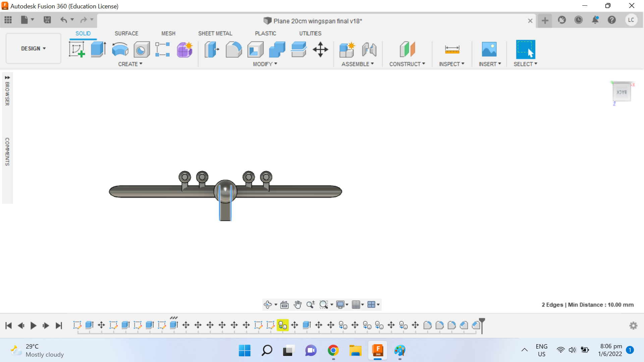The height and width of the screenshot is (362, 644).
Task: Switch to the SURFACE tab
Action: (x=126, y=33)
